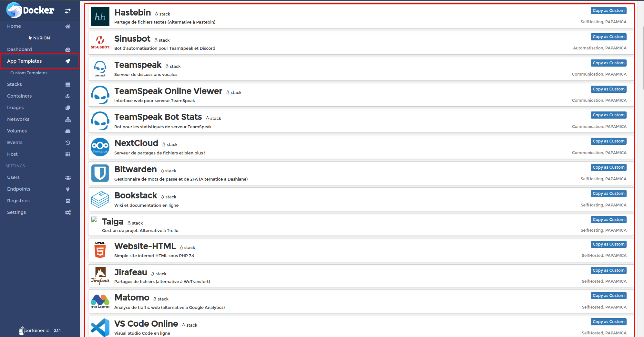Click the Bitwarden shield icon
The width and height of the screenshot is (644, 337).
pos(100,173)
